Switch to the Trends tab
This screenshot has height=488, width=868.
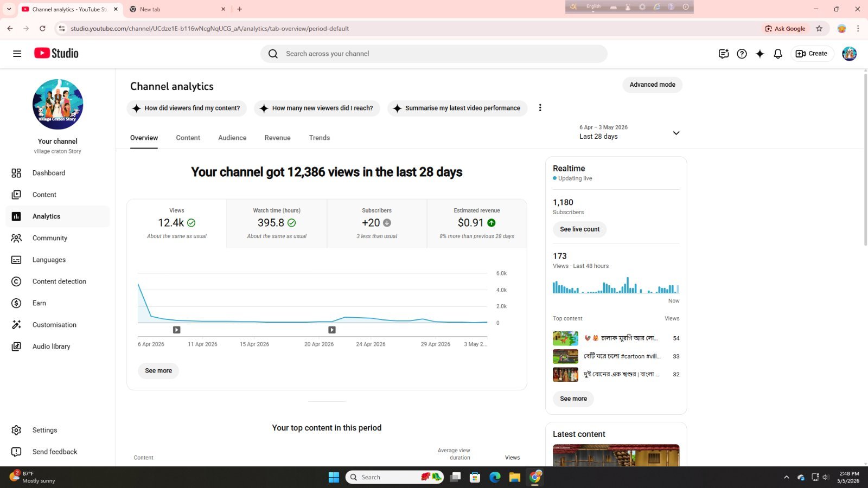tap(320, 138)
